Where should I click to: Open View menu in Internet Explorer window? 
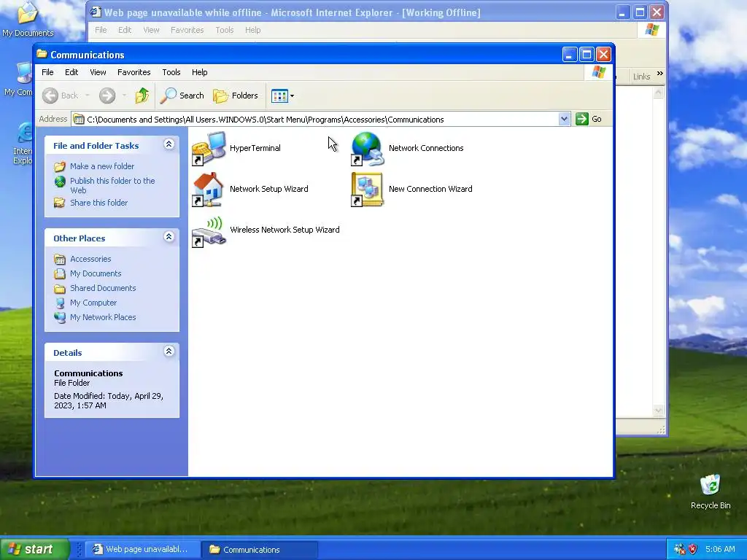[152, 30]
